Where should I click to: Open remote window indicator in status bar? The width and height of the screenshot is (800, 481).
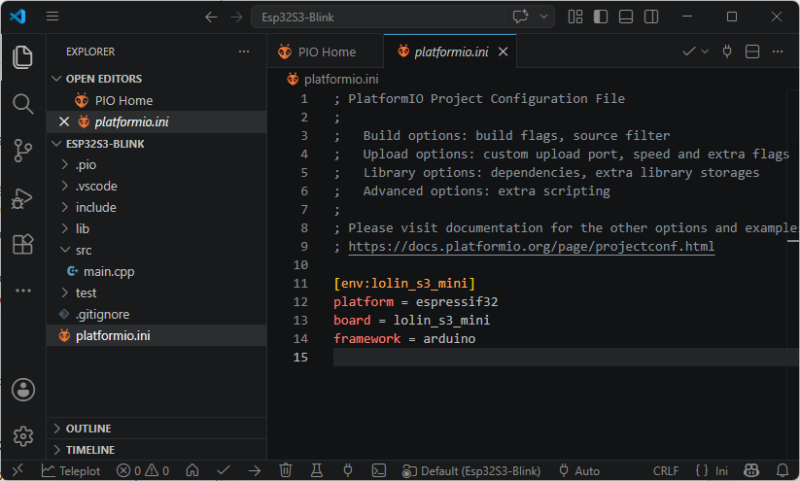tap(18, 470)
